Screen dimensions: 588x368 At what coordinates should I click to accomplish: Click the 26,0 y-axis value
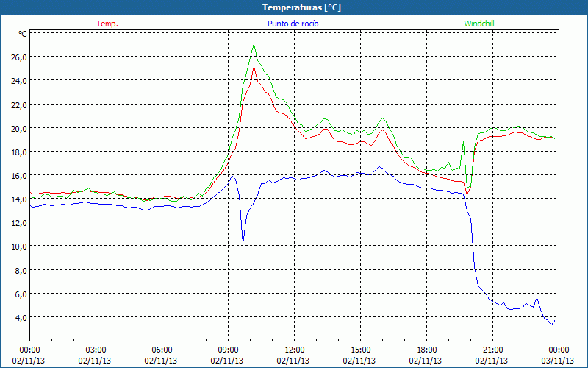[x=18, y=57]
